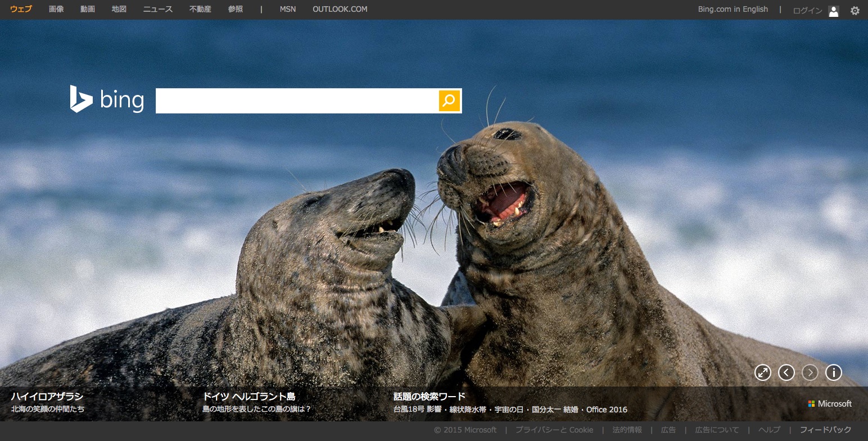Click the Bing logo
The height and width of the screenshot is (441, 868).
(107, 99)
